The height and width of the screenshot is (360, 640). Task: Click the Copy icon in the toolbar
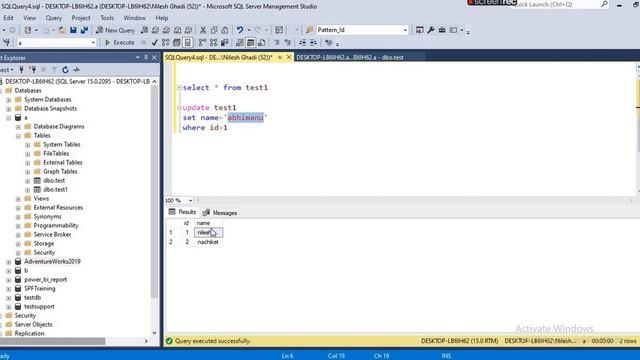[x=214, y=30]
